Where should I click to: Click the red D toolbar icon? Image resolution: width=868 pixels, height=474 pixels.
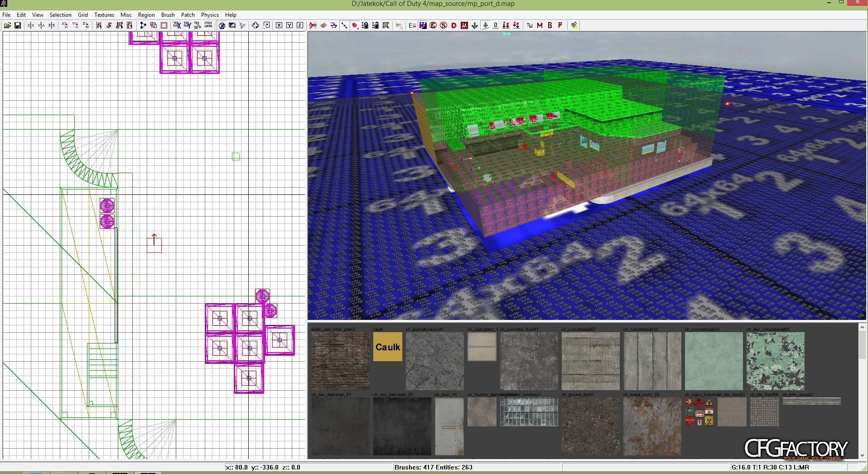454,25
